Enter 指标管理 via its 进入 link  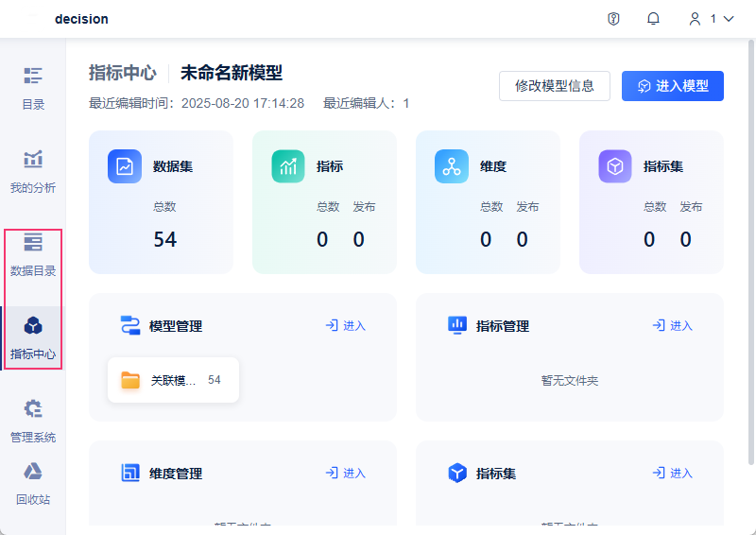point(672,325)
